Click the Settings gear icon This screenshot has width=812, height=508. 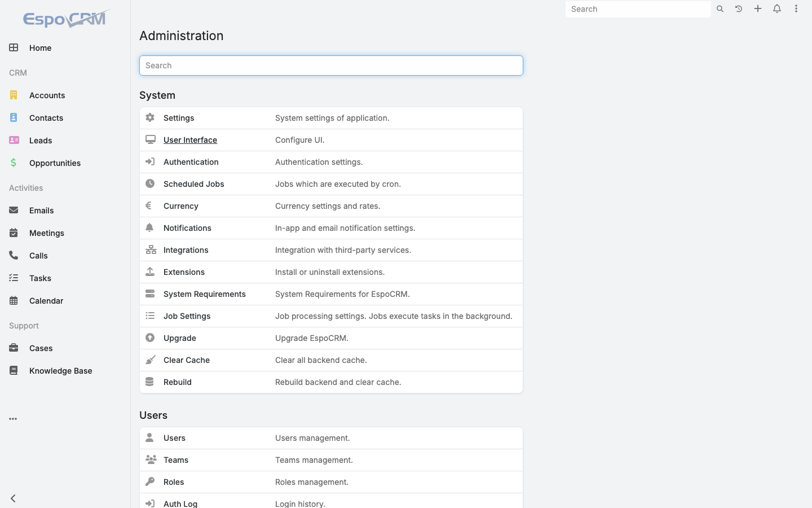pos(150,117)
